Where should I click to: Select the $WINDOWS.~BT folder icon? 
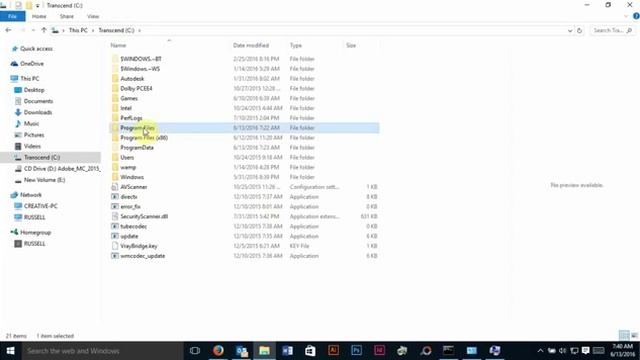[x=115, y=59]
